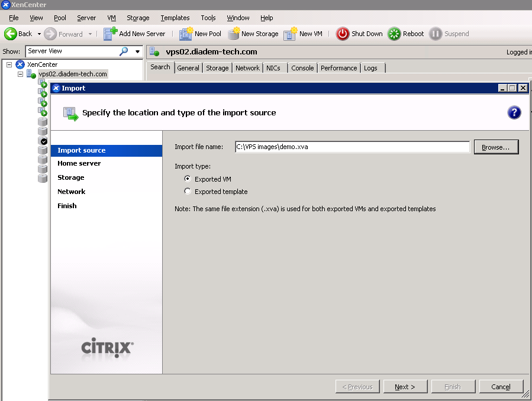Click the import wizard header icon
Image resolution: width=532 pixels, height=401 pixels.
click(71, 114)
